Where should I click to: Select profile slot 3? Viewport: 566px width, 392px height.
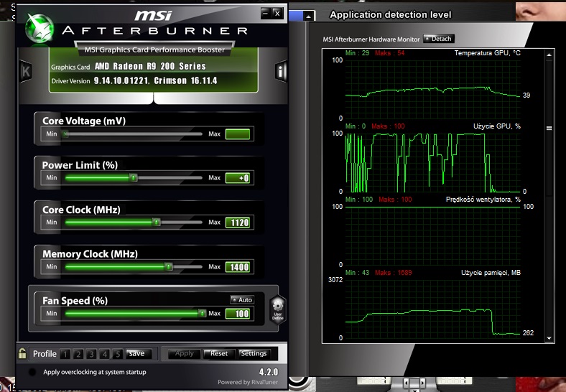tap(91, 354)
